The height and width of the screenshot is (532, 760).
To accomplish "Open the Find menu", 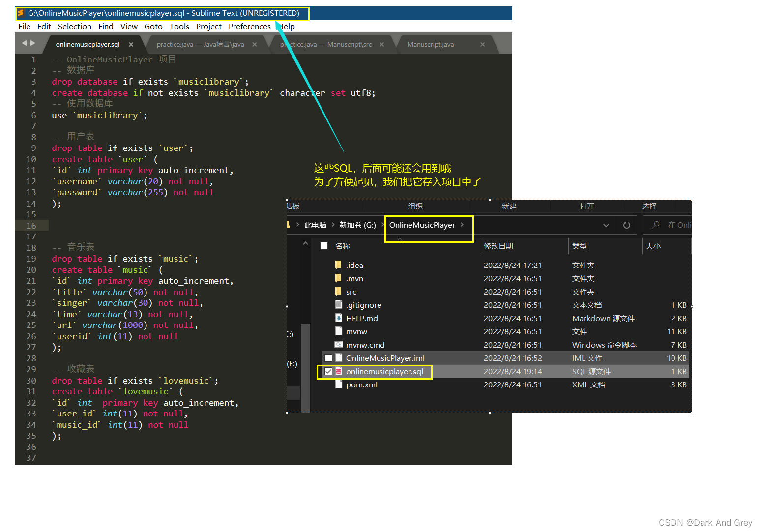I will click(x=106, y=27).
